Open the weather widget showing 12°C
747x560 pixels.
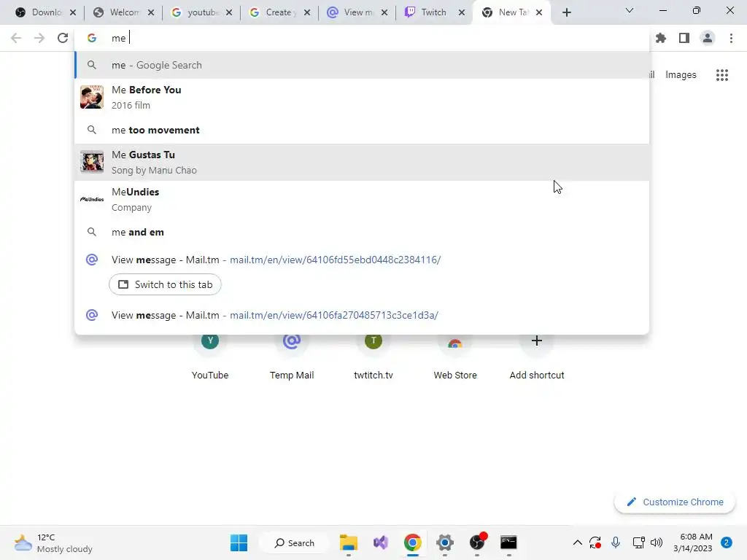coord(53,542)
